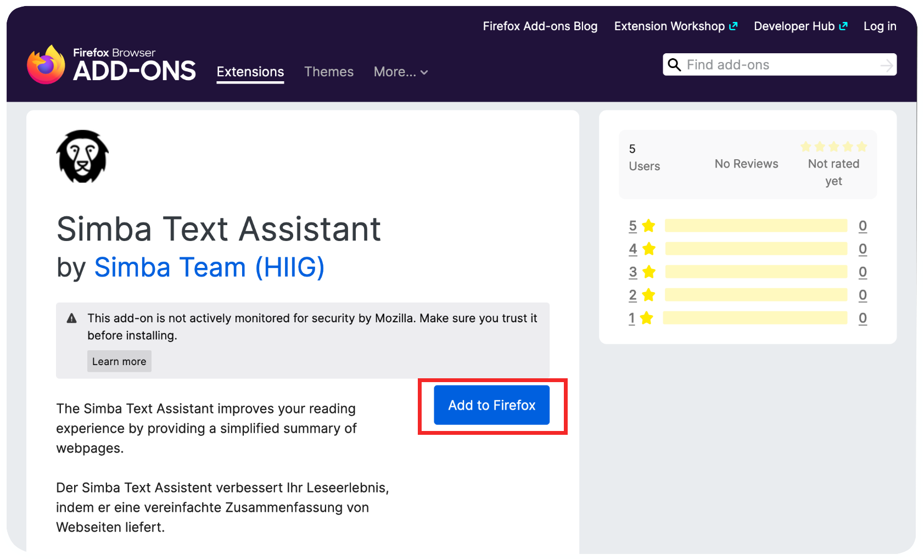This screenshot has height=560, width=924.
Task: Click the external link icon beside Developer Hub
Action: click(843, 26)
